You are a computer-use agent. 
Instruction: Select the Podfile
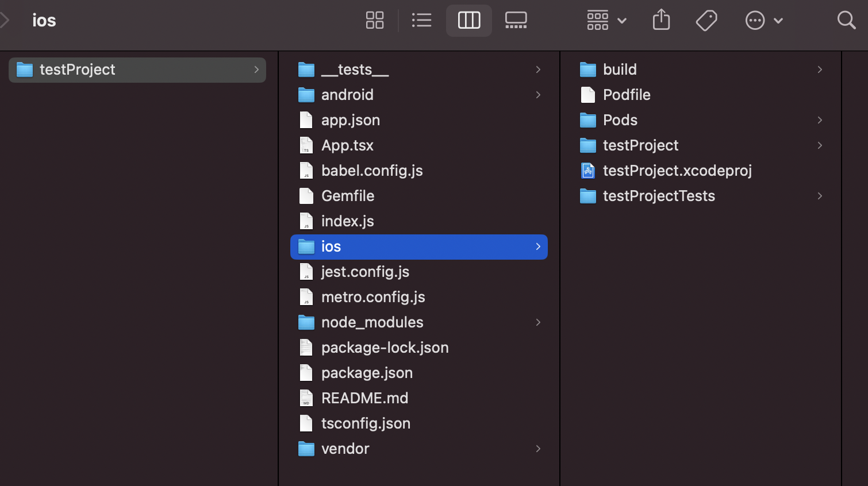[x=701, y=95]
